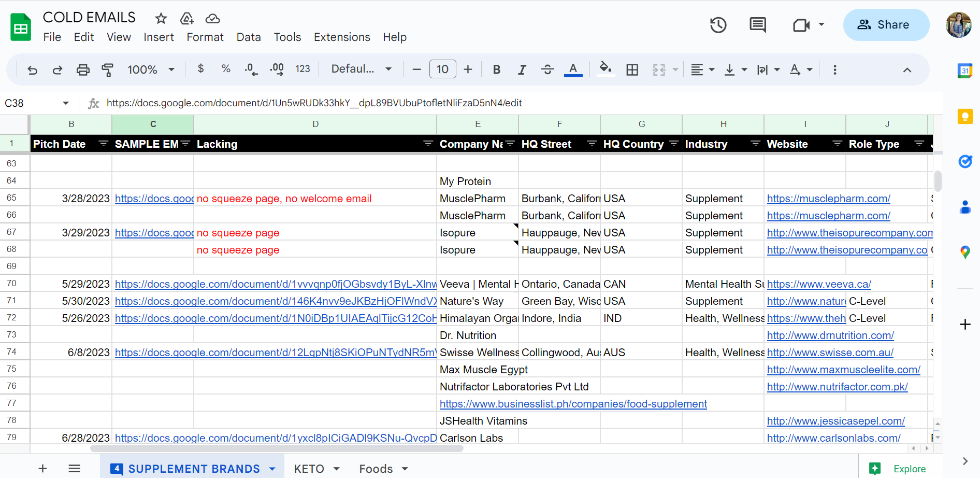This screenshot has height=478, width=980.
Task: Open the musclepharm.com link in row 65
Action: 829,199
